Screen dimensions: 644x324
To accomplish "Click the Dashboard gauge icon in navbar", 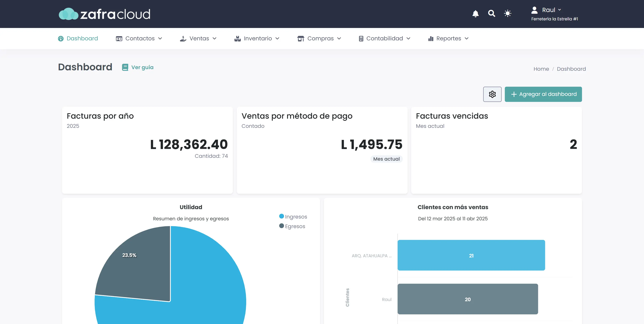I will click(x=61, y=38).
